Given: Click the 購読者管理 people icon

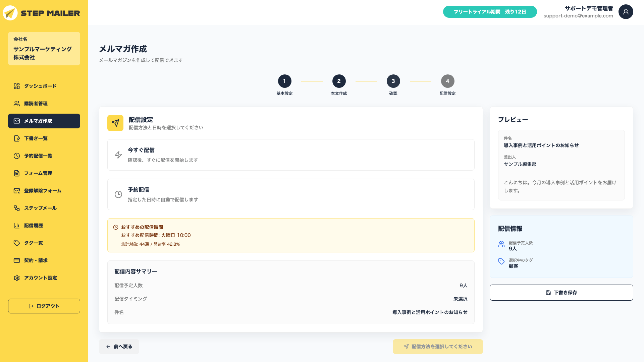Looking at the screenshot, I should point(17,104).
